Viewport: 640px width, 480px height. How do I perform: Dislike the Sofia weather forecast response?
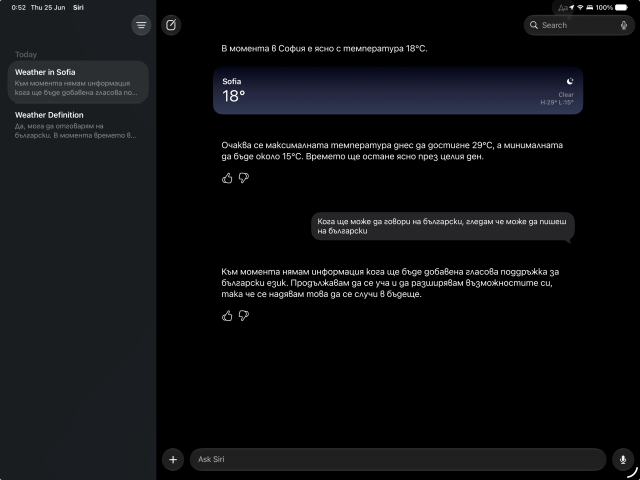(x=244, y=178)
